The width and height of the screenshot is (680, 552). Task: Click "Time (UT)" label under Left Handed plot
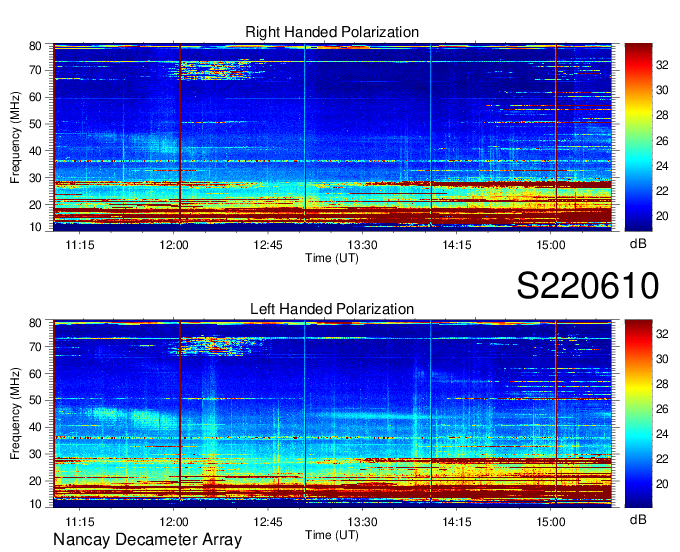(x=332, y=535)
